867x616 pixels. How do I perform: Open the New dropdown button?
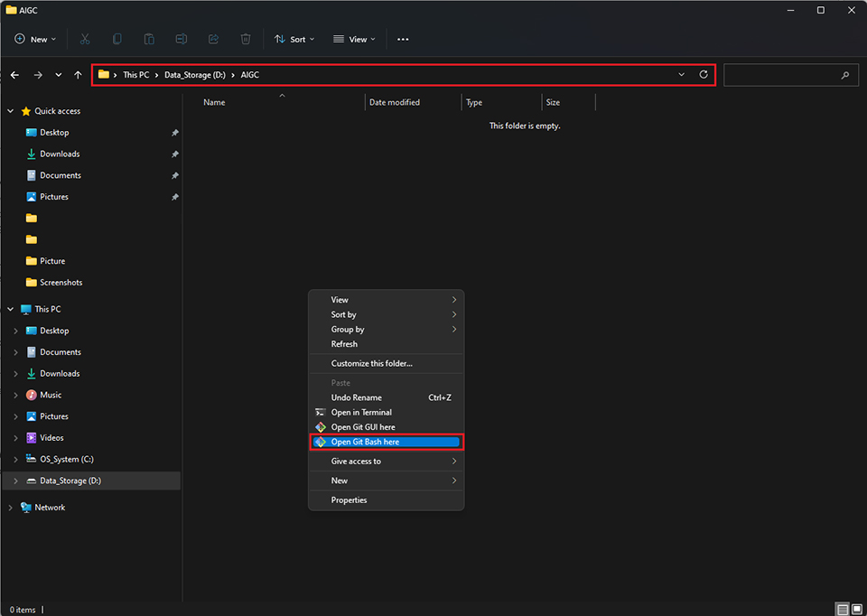click(35, 40)
